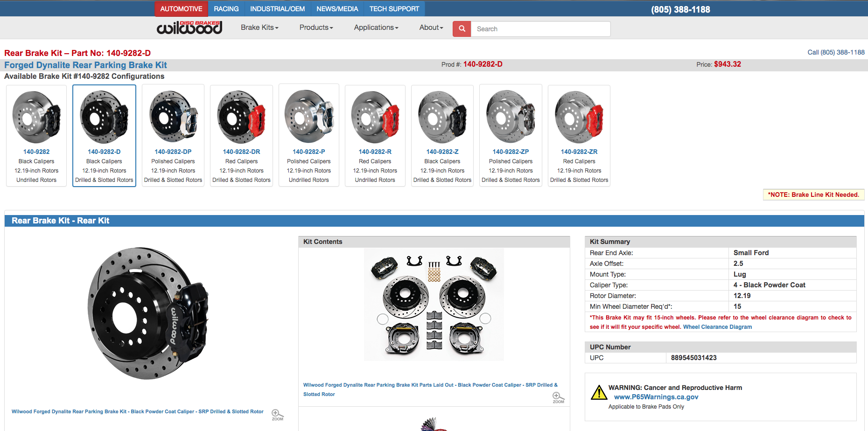The height and width of the screenshot is (431, 868).
Task: Select the 140-9282-Z configuration thumbnail
Action: click(442, 117)
